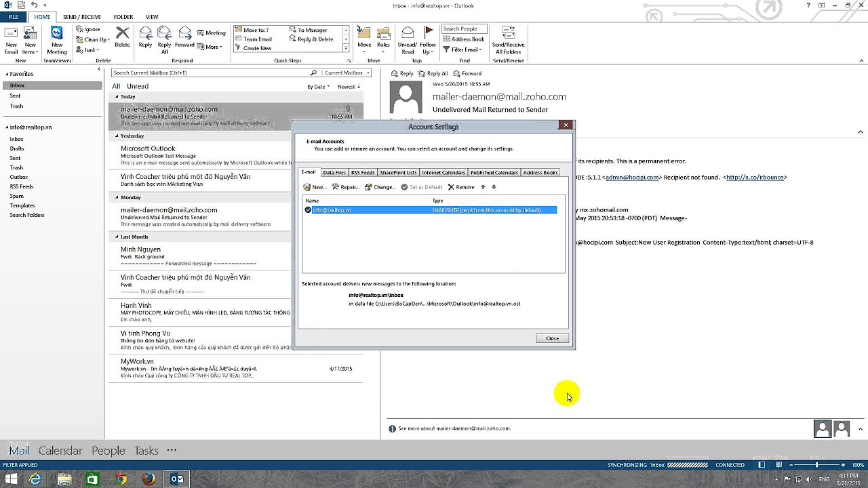Open Calendar in navigation bar
Viewport: 868px width, 488px height.
[x=60, y=451]
